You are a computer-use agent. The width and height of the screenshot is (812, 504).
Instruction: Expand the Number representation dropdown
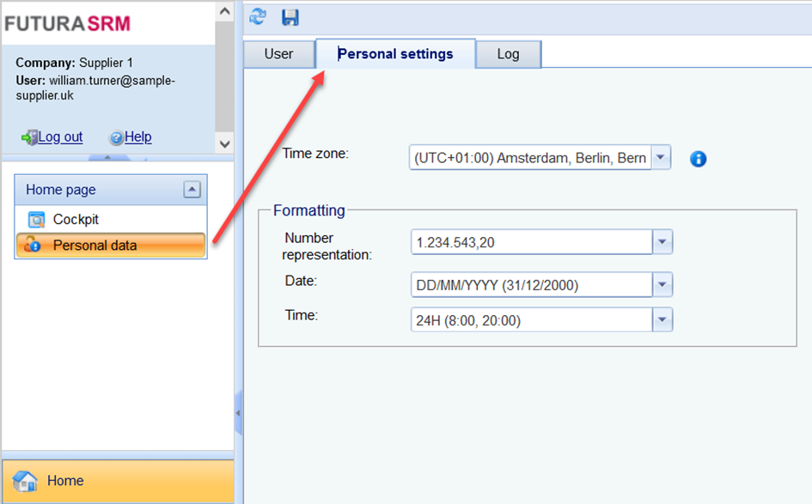(662, 243)
